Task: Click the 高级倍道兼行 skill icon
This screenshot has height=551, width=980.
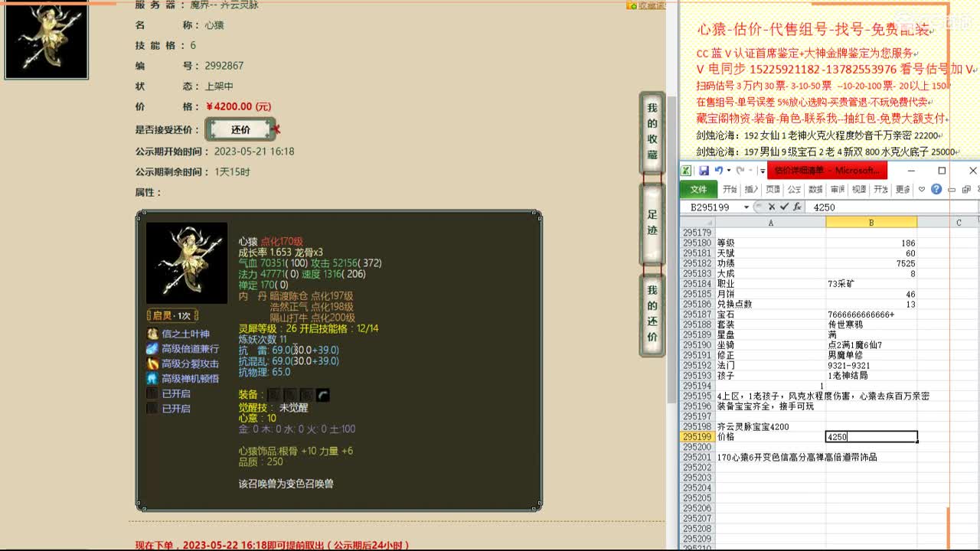Action: click(152, 349)
